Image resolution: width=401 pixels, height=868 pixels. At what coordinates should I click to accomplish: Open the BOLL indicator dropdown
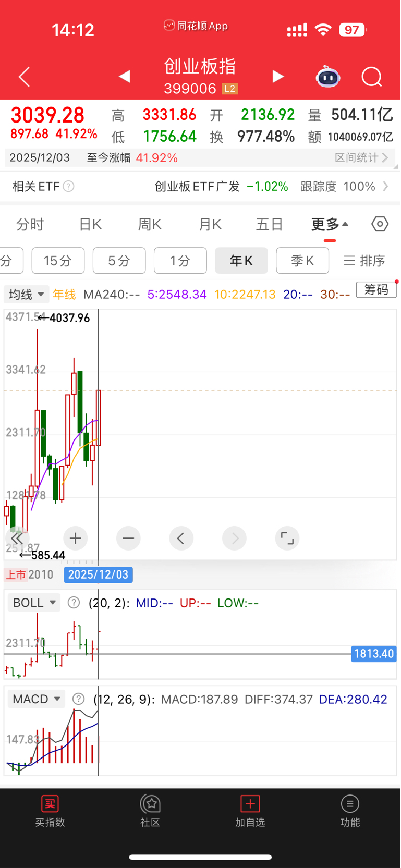point(34,603)
